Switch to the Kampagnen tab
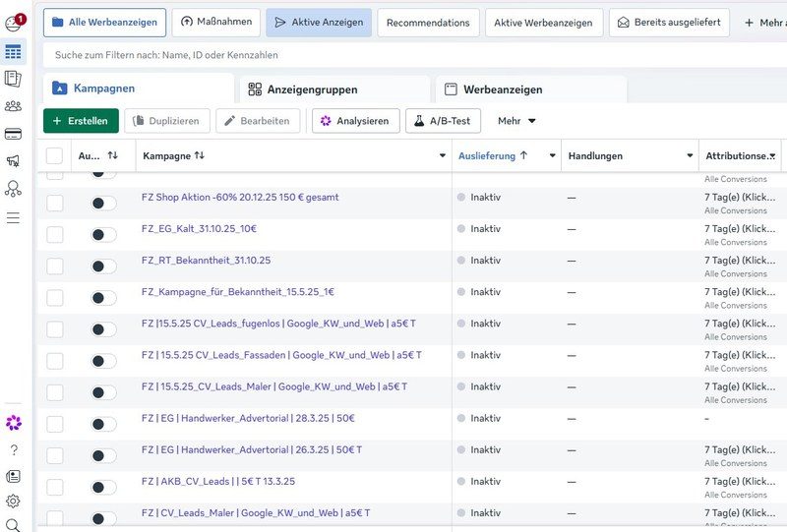 click(138, 89)
